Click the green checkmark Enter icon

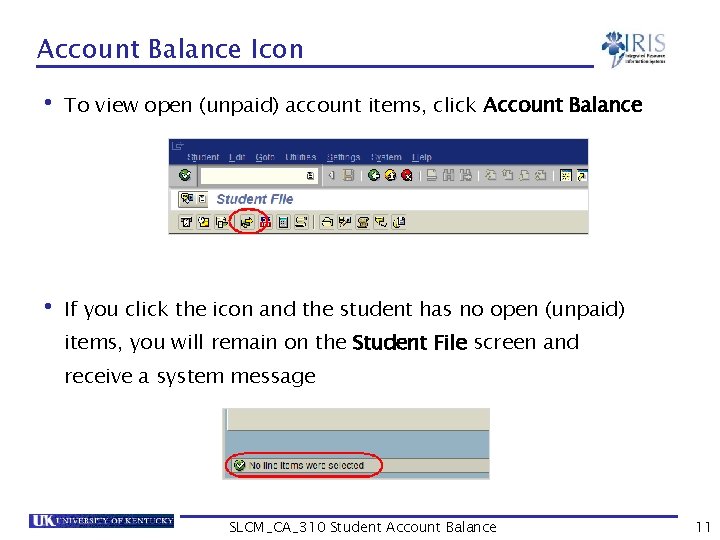[185, 175]
